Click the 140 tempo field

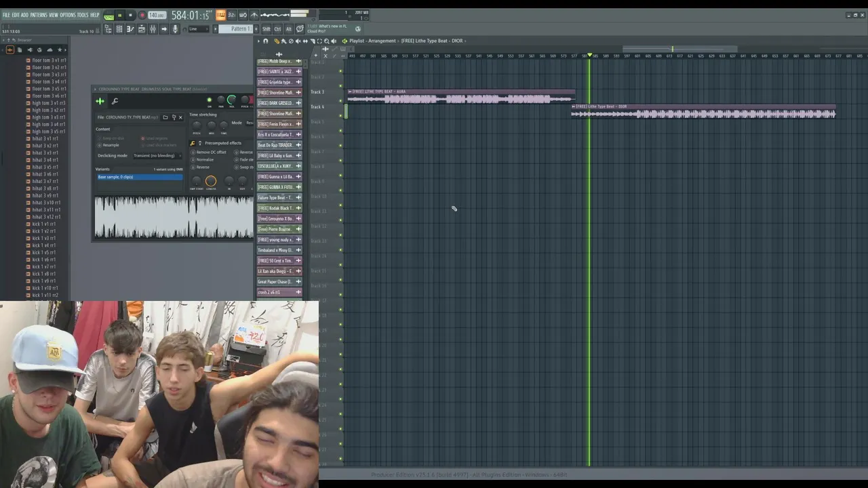pos(157,15)
